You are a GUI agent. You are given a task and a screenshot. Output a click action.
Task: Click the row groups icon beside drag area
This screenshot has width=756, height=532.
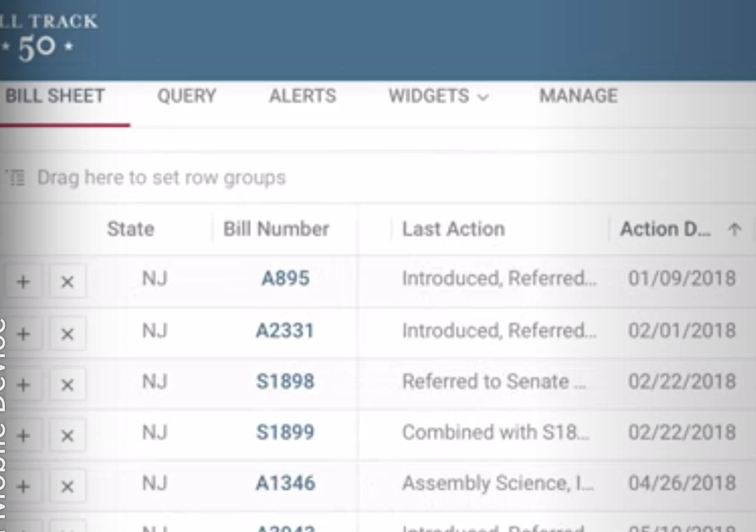pyautogui.click(x=16, y=178)
